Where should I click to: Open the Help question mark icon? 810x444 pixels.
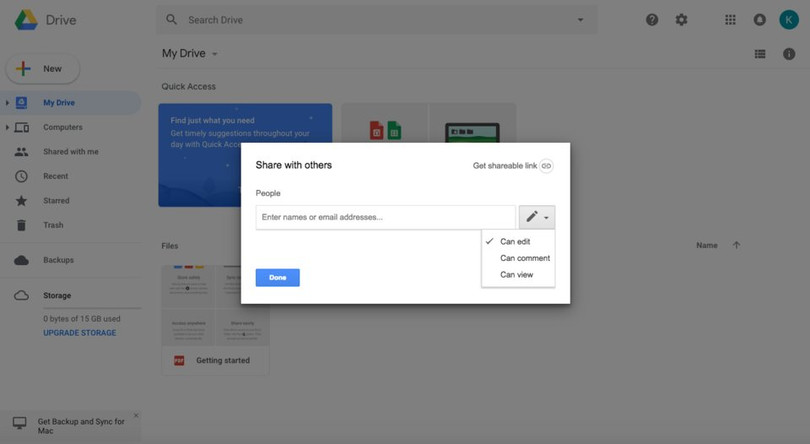(x=652, y=20)
